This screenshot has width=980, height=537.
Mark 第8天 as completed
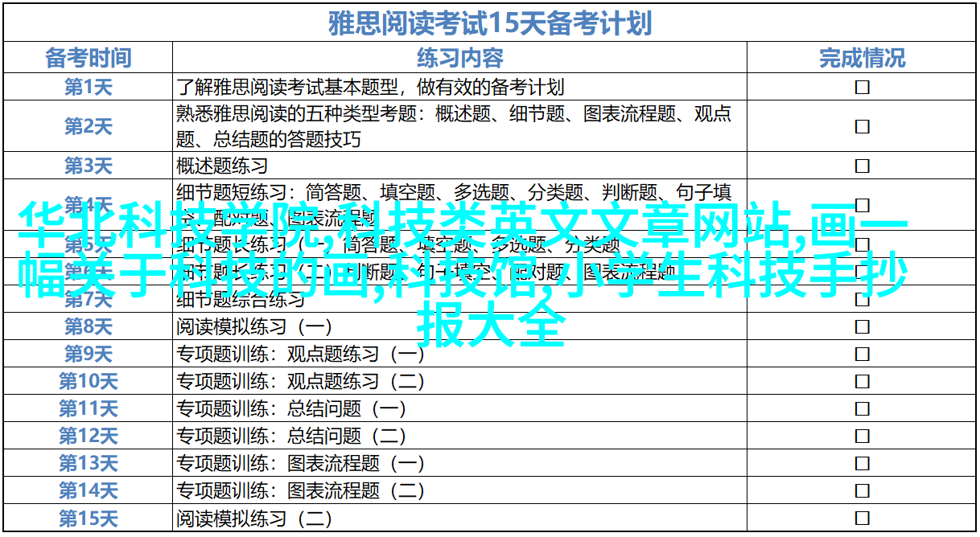coord(862,327)
